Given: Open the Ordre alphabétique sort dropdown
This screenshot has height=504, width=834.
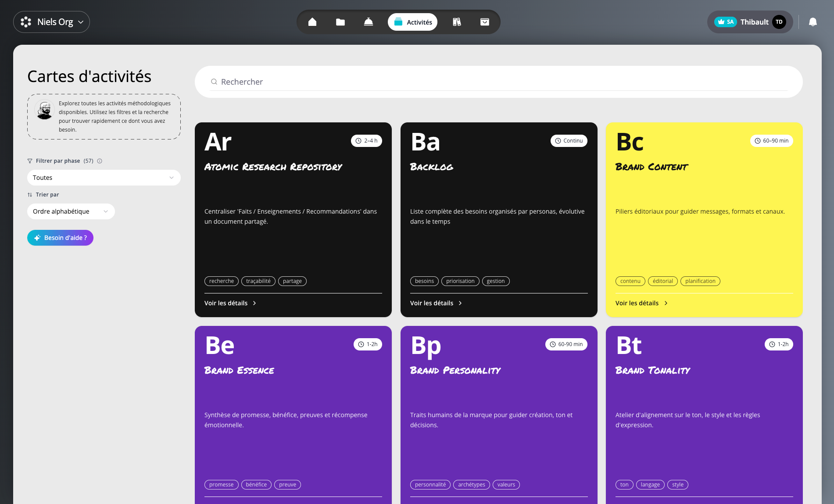Looking at the screenshot, I should point(71,211).
